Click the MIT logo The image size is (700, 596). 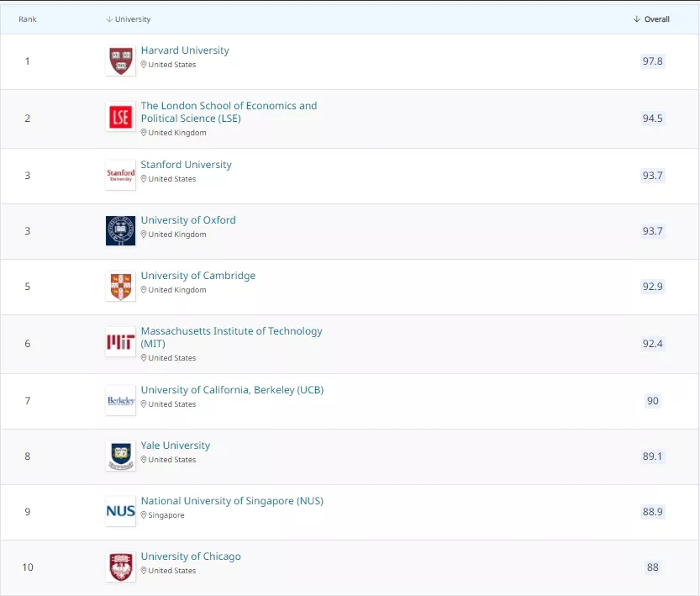coord(120,342)
